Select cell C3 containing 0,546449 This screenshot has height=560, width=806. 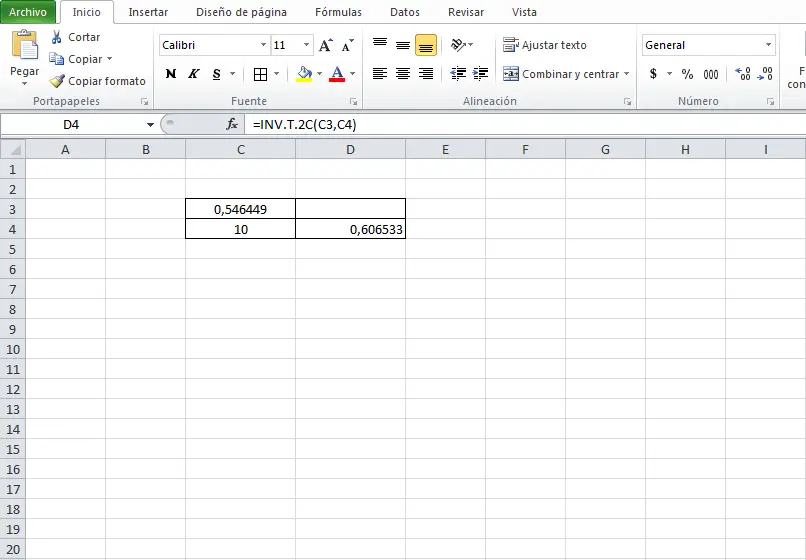241,209
